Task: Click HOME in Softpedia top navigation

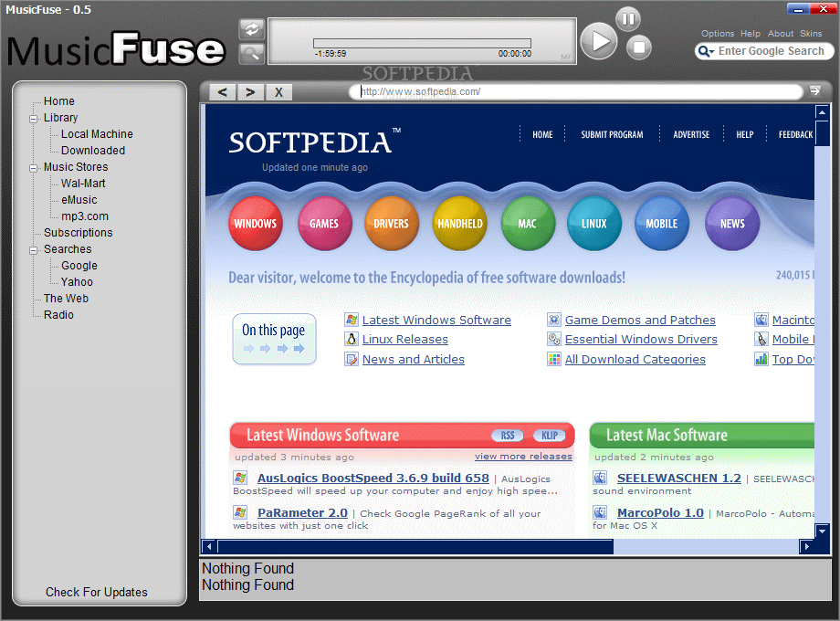Action: (x=542, y=134)
